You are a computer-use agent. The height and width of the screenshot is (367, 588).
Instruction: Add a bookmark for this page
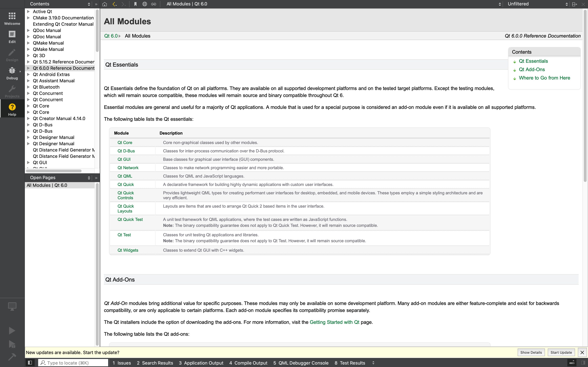[135, 4]
